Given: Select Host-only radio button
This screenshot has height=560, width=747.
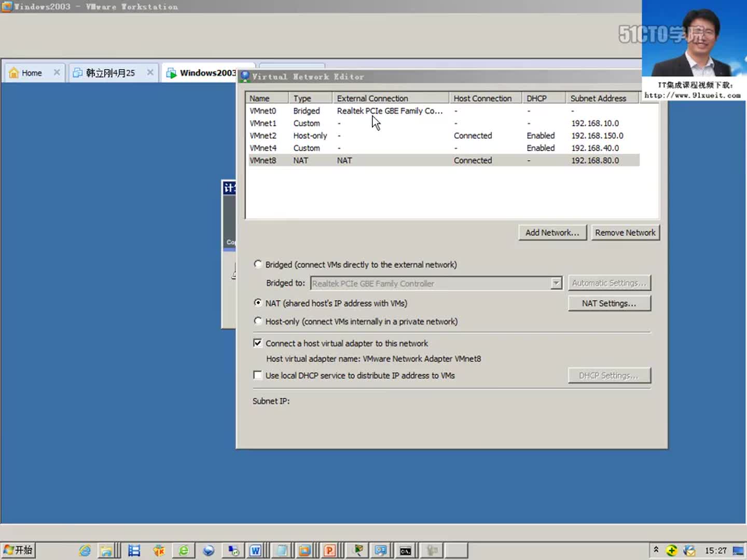Looking at the screenshot, I should (258, 321).
